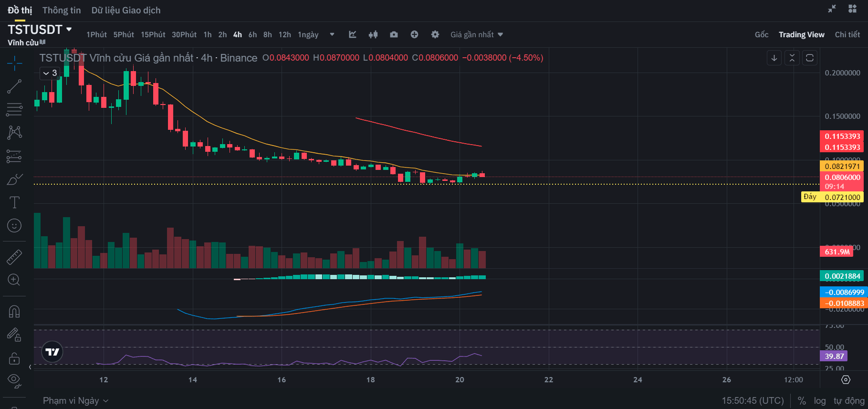Click the 631.9M volume label

[837, 252]
